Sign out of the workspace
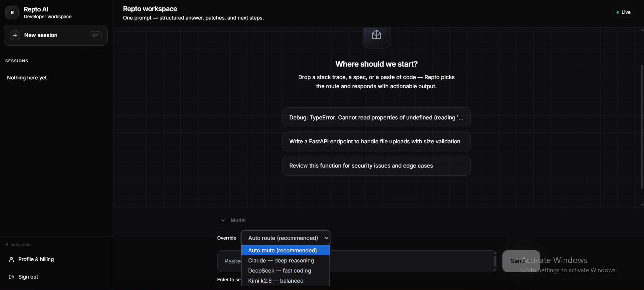The image size is (644, 290). pyautogui.click(x=24, y=277)
